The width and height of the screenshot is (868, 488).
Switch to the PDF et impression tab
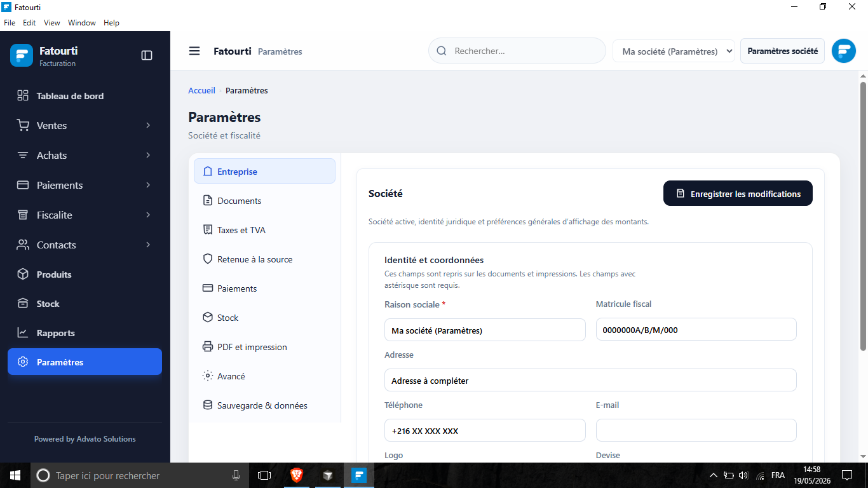[264, 347]
